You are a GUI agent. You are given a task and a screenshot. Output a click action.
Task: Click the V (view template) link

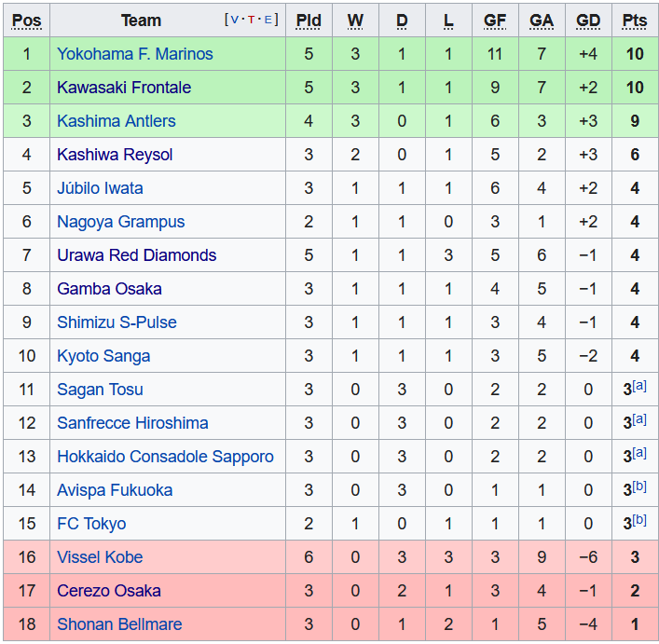pyautogui.click(x=234, y=20)
